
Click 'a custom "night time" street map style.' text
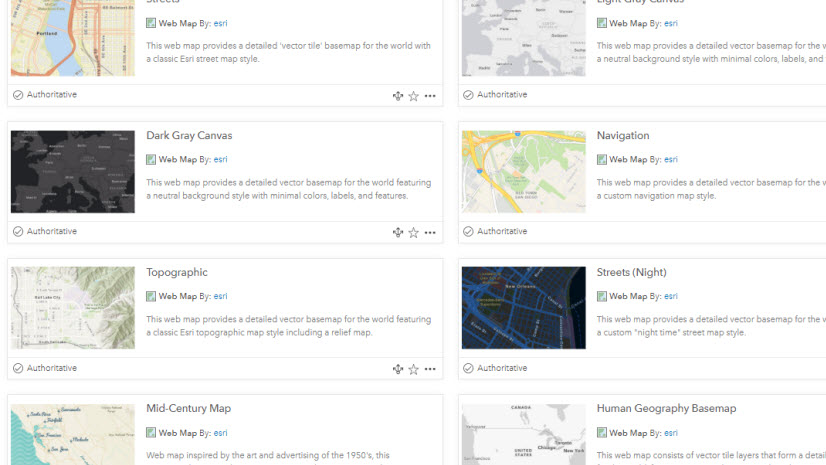pyautogui.click(x=671, y=333)
